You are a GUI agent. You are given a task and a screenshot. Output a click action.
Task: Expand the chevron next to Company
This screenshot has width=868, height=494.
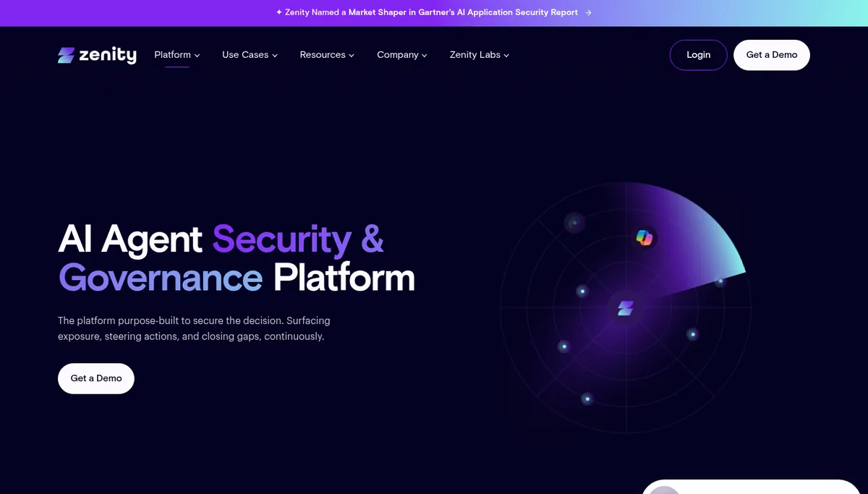tap(425, 56)
